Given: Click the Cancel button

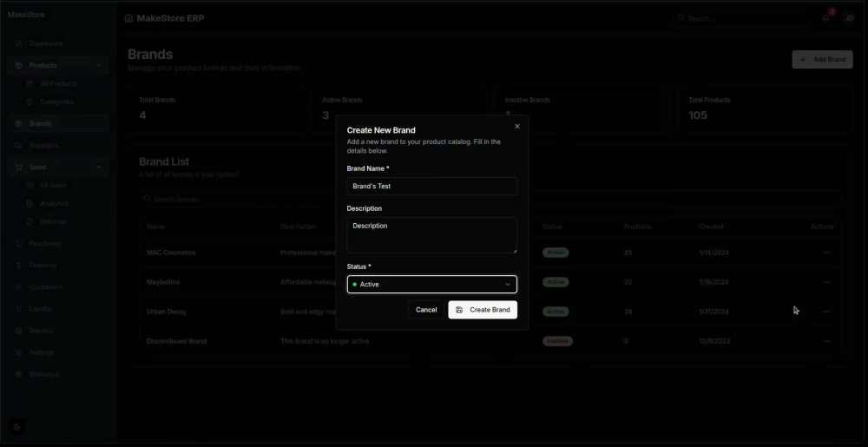Looking at the screenshot, I should pyautogui.click(x=426, y=310).
